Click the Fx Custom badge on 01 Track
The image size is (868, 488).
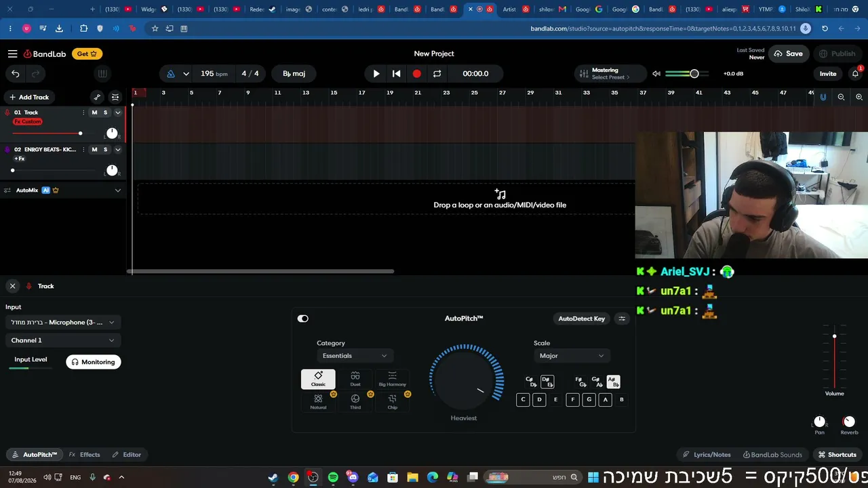pyautogui.click(x=28, y=121)
